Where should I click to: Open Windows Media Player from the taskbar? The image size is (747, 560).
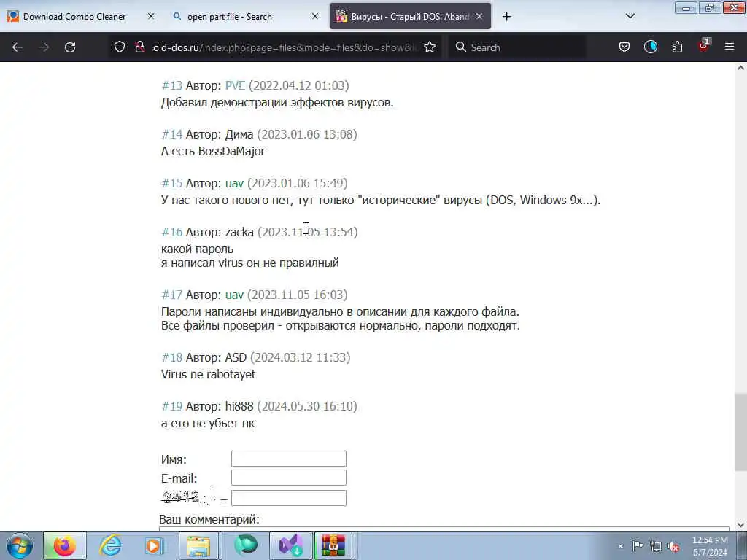point(155,545)
